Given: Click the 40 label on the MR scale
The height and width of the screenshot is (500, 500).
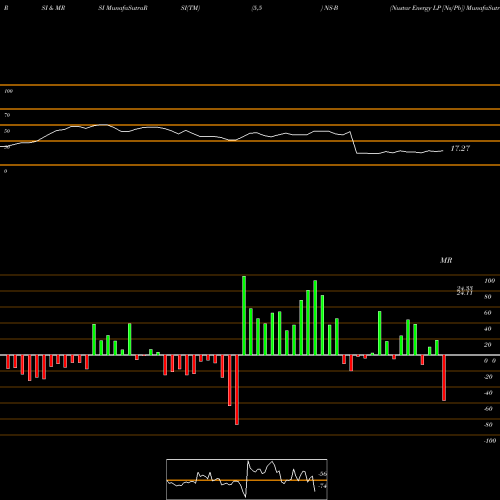Looking at the screenshot, I should (x=488, y=329).
